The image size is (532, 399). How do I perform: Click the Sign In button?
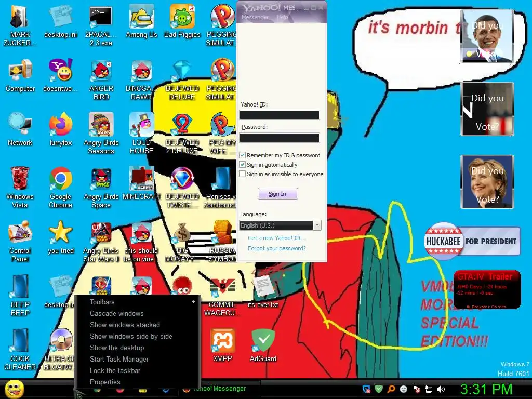pyautogui.click(x=277, y=194)
